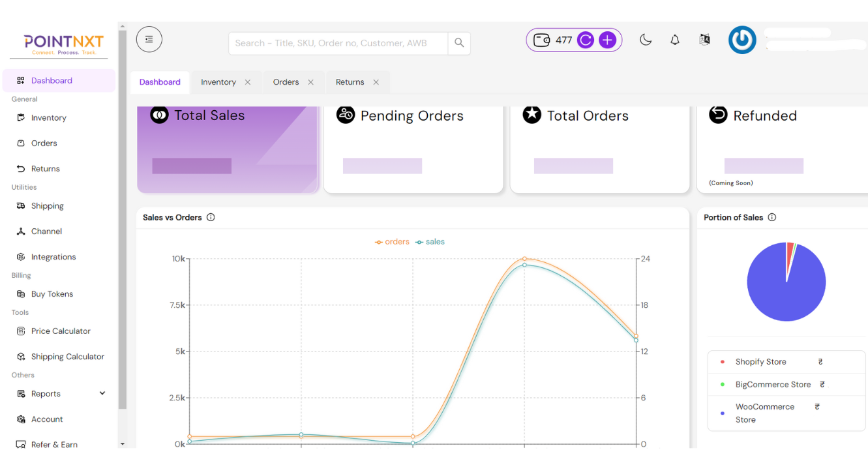
Task: Open the language translation icon
Action: pos(704,39)
